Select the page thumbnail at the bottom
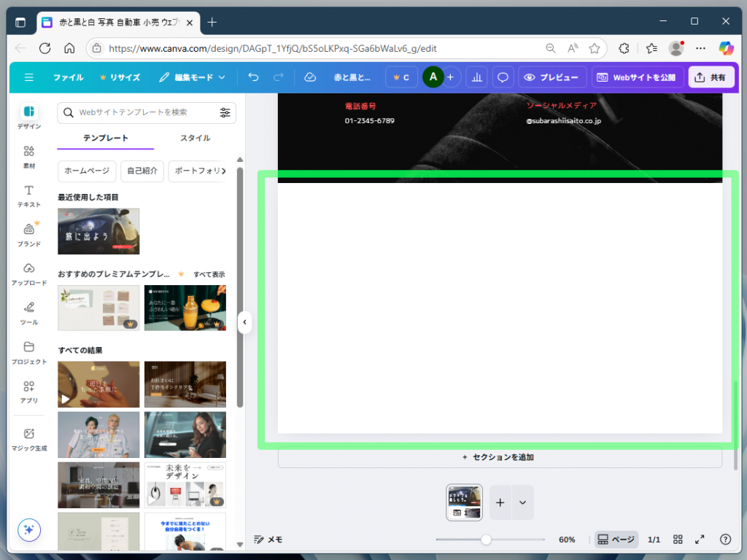Image resolution: width=747 pixels, height=560 pixels. point(465,502)
